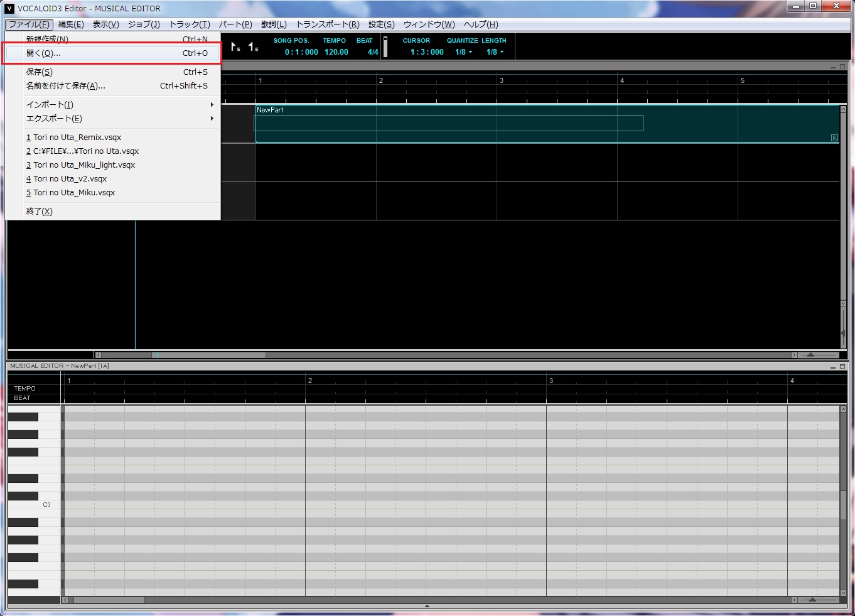This screenshot has height=616, width=855.
Task: Open the パート(P) menu
Action: click(x=235, y=24)
